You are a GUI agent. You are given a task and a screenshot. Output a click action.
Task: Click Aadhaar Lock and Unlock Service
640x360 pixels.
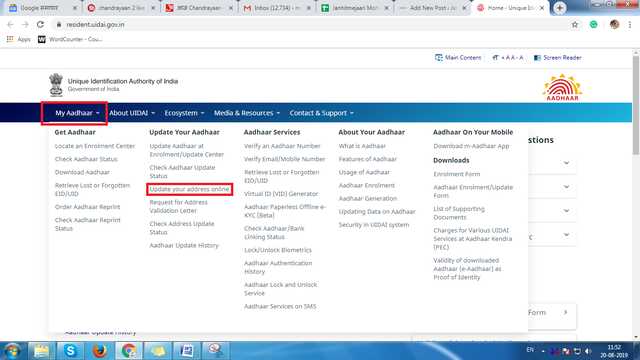[280, 289]
